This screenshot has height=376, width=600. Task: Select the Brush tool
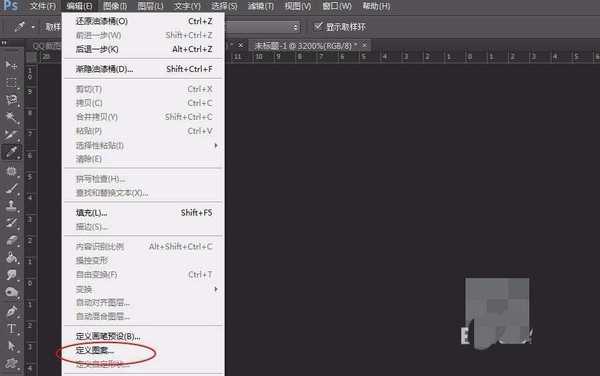[x=11, y=188]
